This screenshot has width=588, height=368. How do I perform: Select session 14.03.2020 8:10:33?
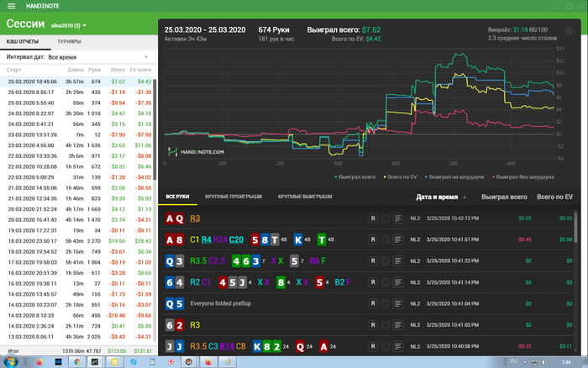pyautogui.click(x=78, y=315)
